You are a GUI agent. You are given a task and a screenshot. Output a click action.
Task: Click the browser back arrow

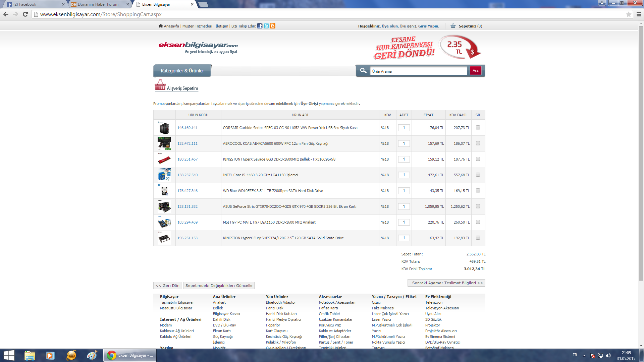tap(6, 14)
